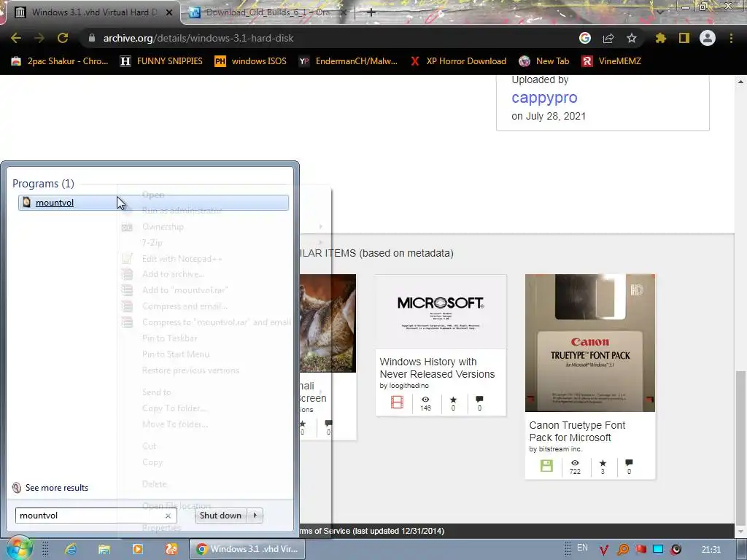747x560 pixels.
Task: Toggle the browser side panel icon
Action: (684, 38)
